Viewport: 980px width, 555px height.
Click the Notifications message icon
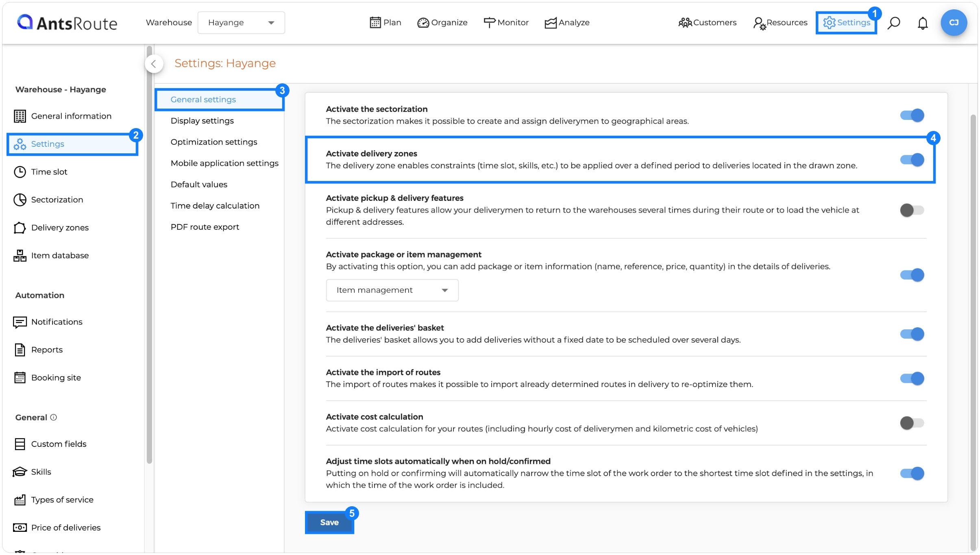[20, 322]
